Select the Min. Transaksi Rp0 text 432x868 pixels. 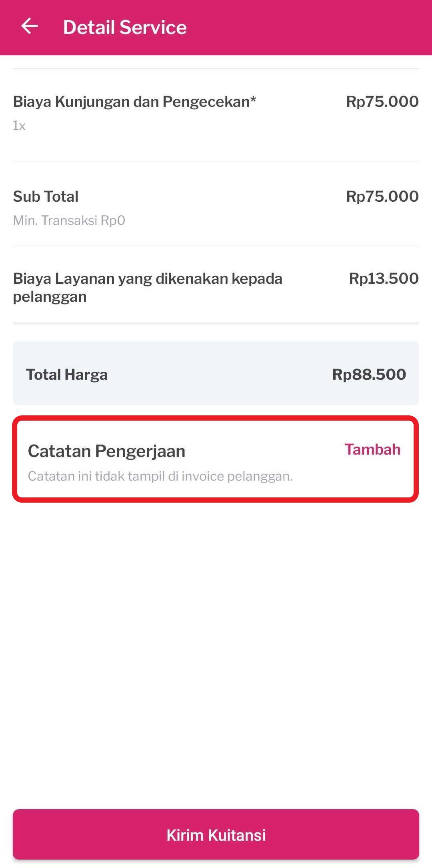coord(69,220)
